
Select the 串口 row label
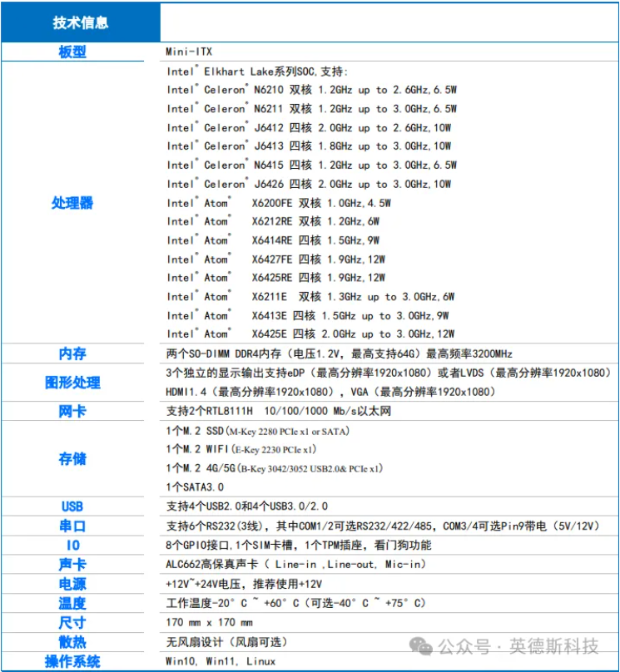point(72,526)
